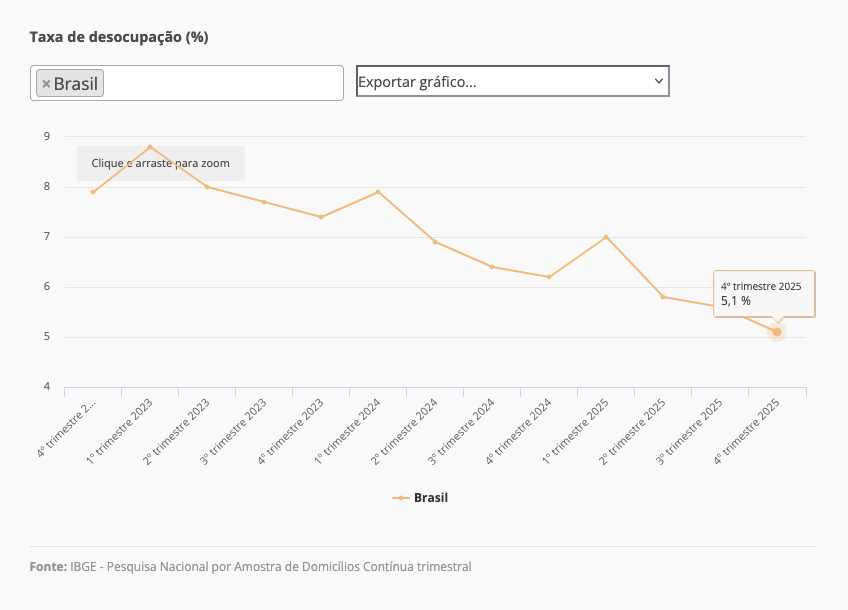This screenshot has width=848, height=610.
Task: Click the 4º trimestre 2023 data point
Action: click(x=321, y=217)
